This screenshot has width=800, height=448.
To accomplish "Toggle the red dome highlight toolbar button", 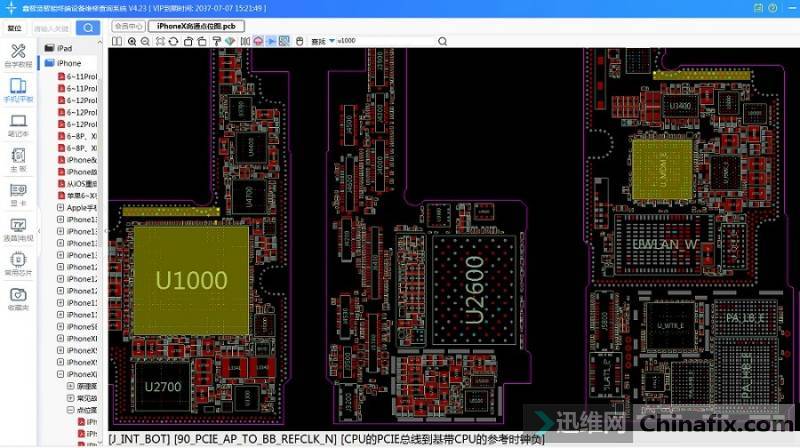I will coord(257,41).
